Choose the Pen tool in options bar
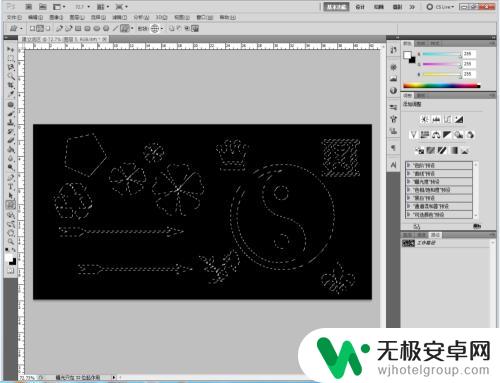Screen dimensions: 500x383 pyautogui.click(x=60, y=29)
